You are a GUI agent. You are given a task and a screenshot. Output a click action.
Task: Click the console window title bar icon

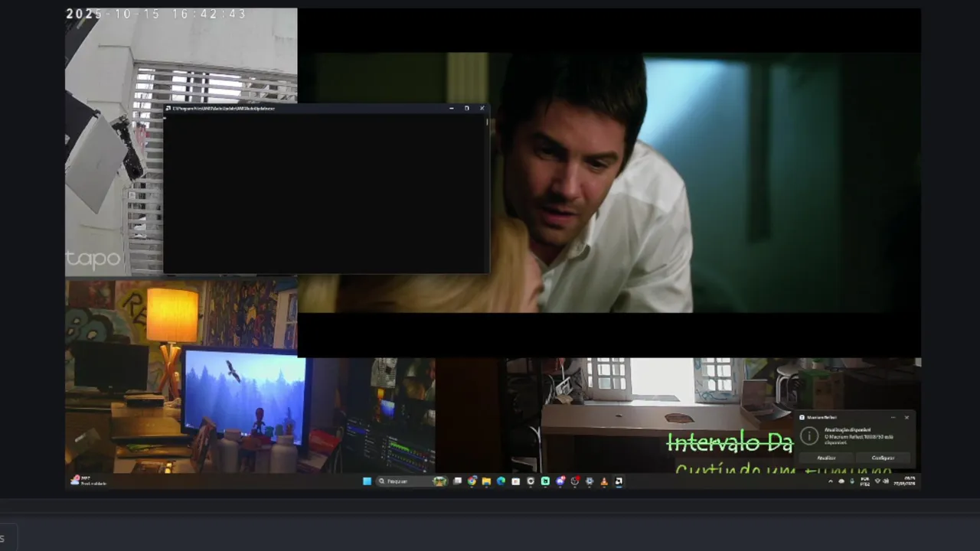168,109
